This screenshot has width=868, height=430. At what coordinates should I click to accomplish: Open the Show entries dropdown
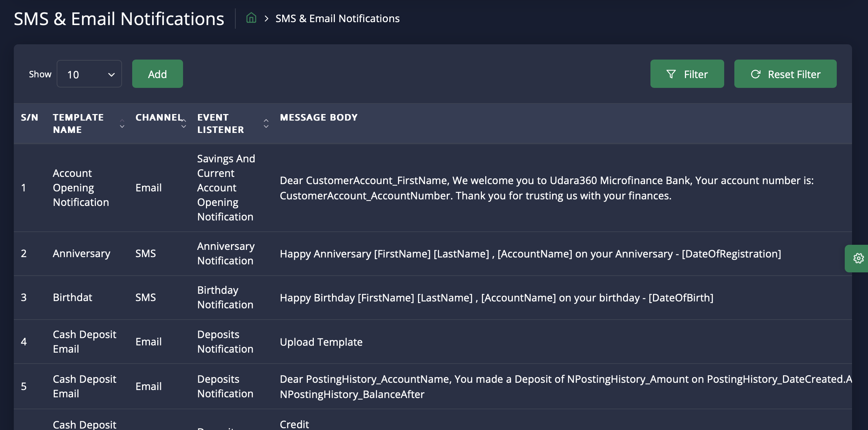pos(89,74)
